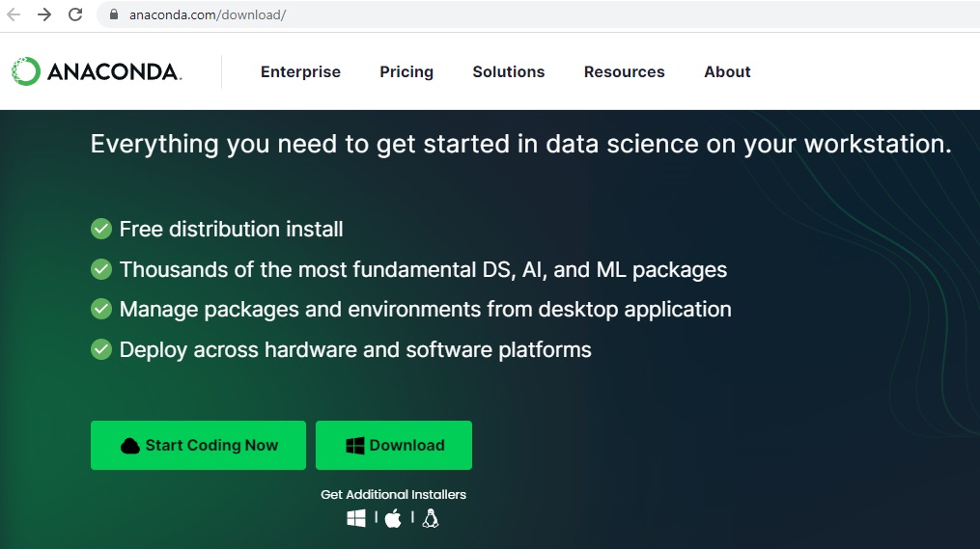This screenshot has height=549, width=980.
Task: Click checkmark icon beside Manage packages
Action: pyautogui.click(x=101, y=309)
